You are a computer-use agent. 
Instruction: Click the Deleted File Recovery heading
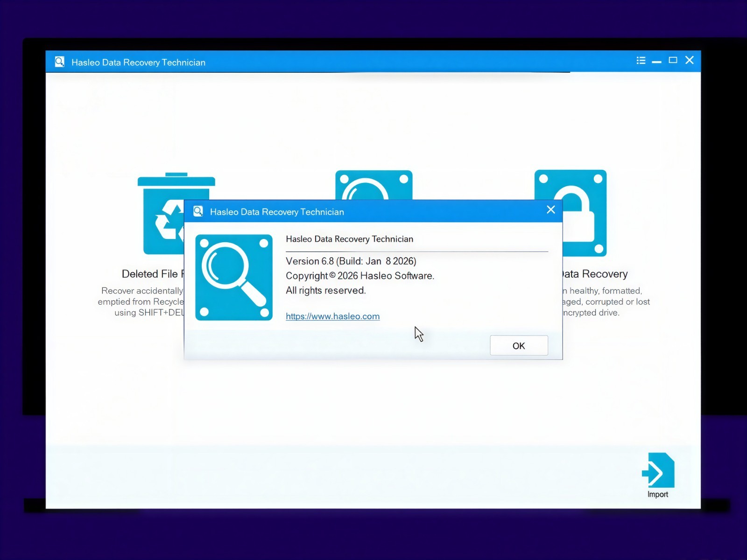[153, 274]
